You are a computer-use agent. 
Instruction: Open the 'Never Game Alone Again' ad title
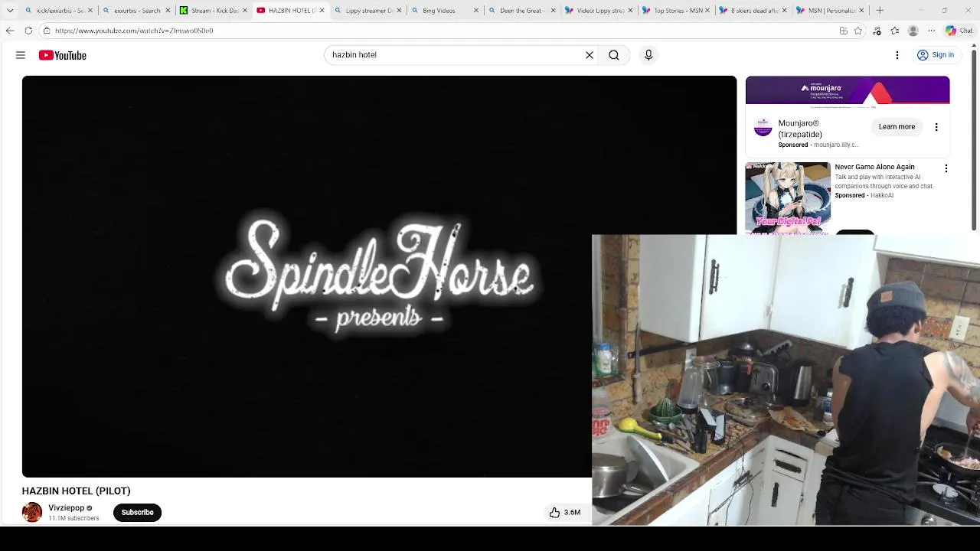pyautogui.click(x=874, y=167)
